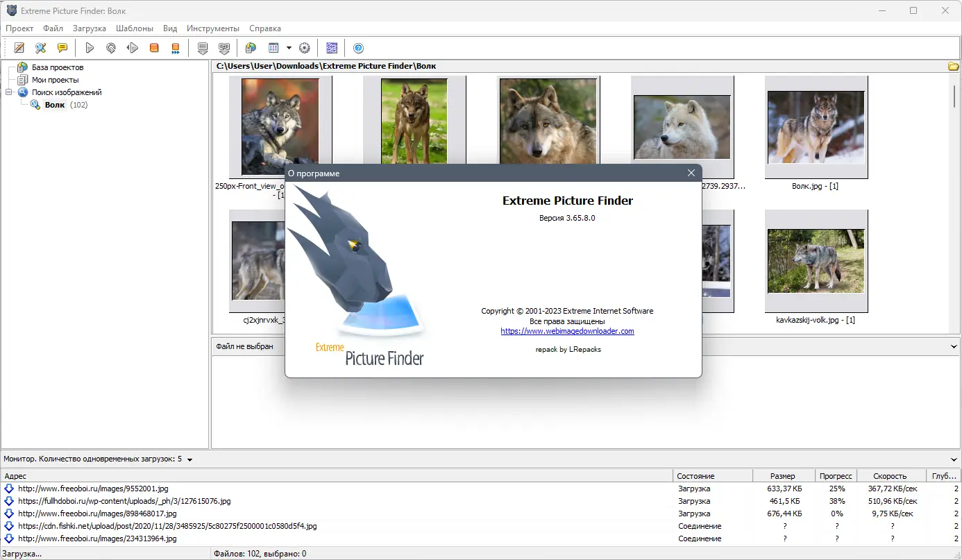Viewport: 962px width, 560px height.
Task: Sort by Размер column header
Action: point(784,476)
